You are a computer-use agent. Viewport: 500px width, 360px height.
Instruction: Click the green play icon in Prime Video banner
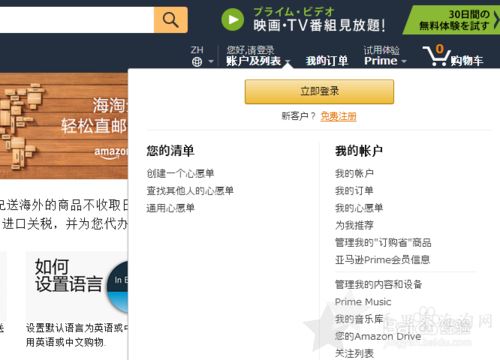[233, 20]
